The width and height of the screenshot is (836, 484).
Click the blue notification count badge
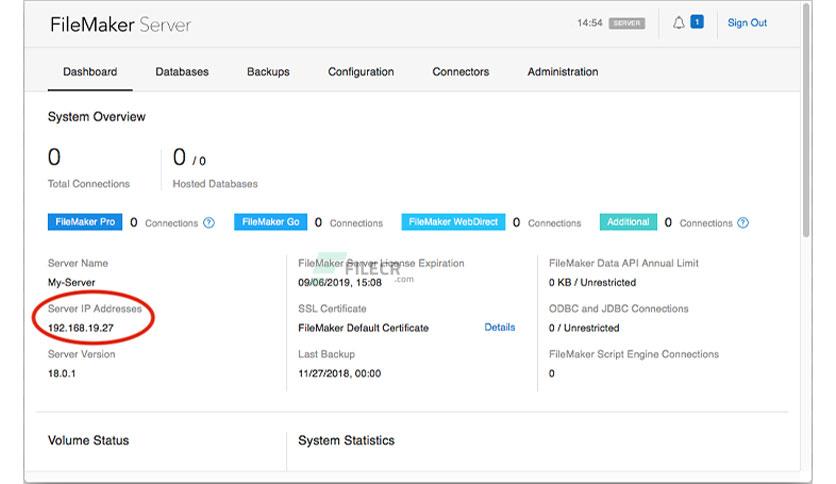697,22
